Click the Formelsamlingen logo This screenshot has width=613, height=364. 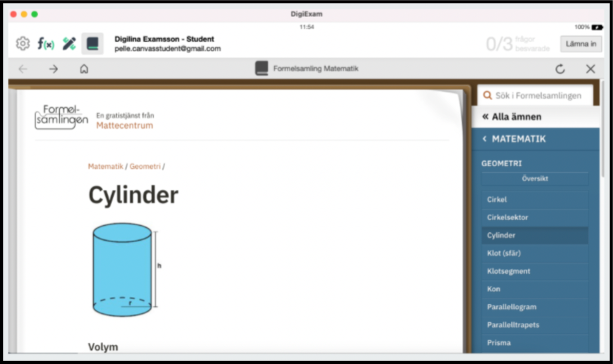61,117
